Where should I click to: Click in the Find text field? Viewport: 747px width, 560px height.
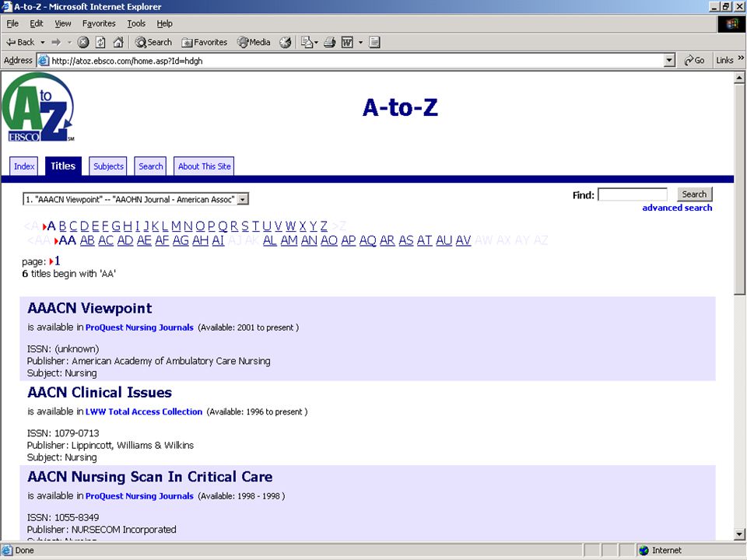coord(633,194)
